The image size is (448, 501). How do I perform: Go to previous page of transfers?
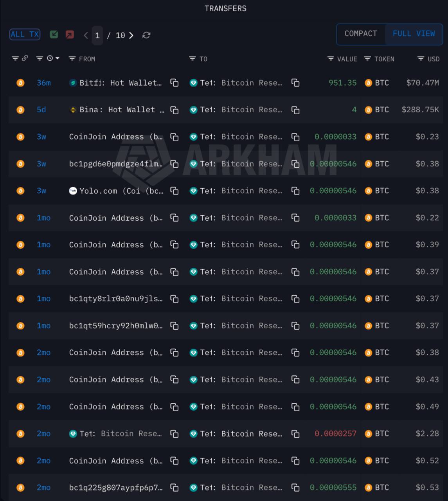coord(86,35)
